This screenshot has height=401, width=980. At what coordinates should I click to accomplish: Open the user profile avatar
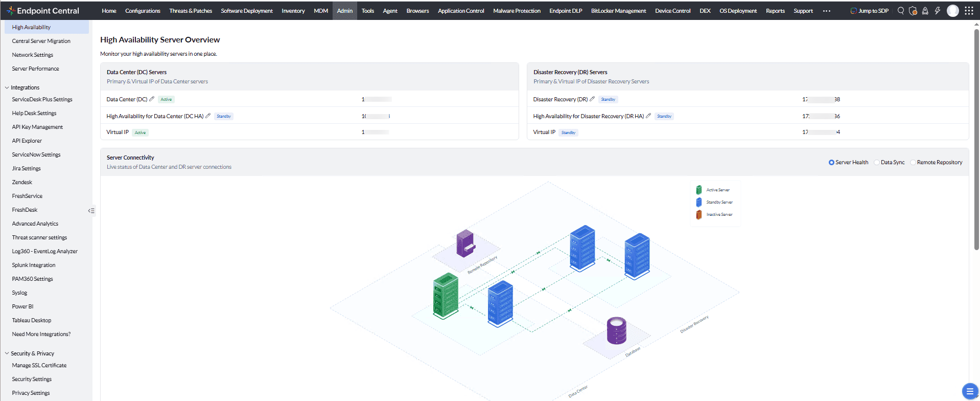click(x=953, y=11)
